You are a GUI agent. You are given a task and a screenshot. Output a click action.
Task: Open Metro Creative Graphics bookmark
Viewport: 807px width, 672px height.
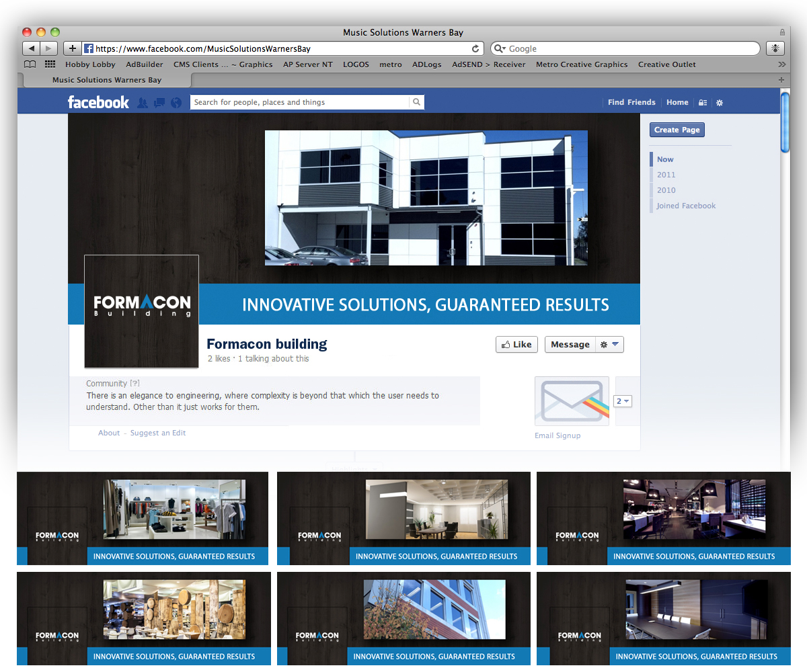click(x=582, y=65)
